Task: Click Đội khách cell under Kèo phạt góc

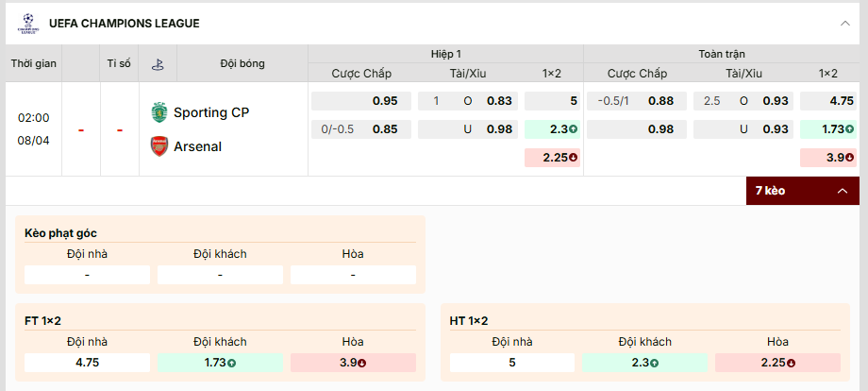Action: point(220,275)
